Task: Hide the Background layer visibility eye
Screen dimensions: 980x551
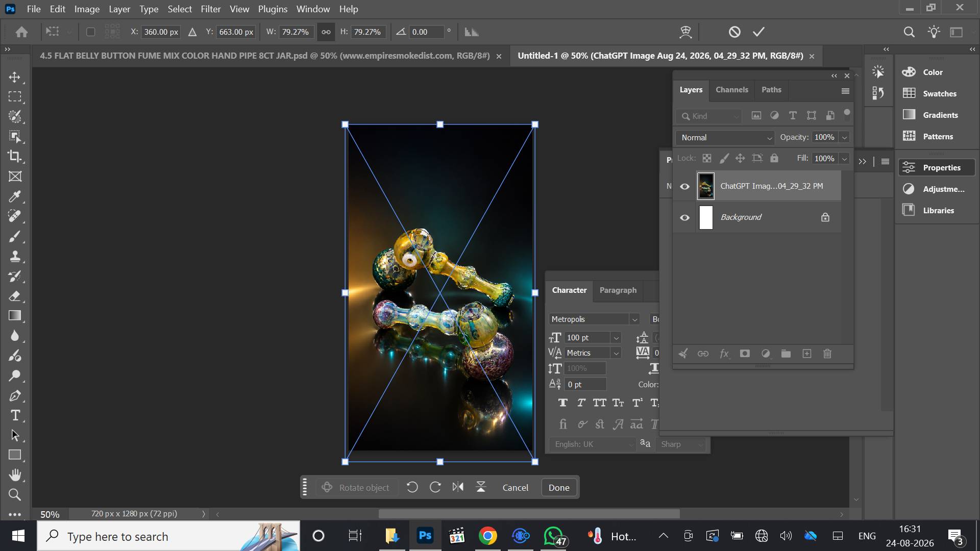Action: (684, 217)
